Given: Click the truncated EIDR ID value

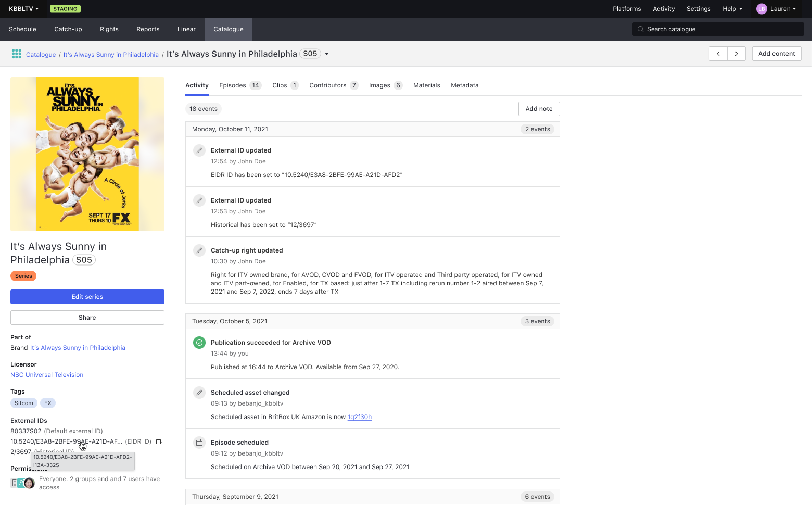Looking at the screenshot, I should click(67, 441).
